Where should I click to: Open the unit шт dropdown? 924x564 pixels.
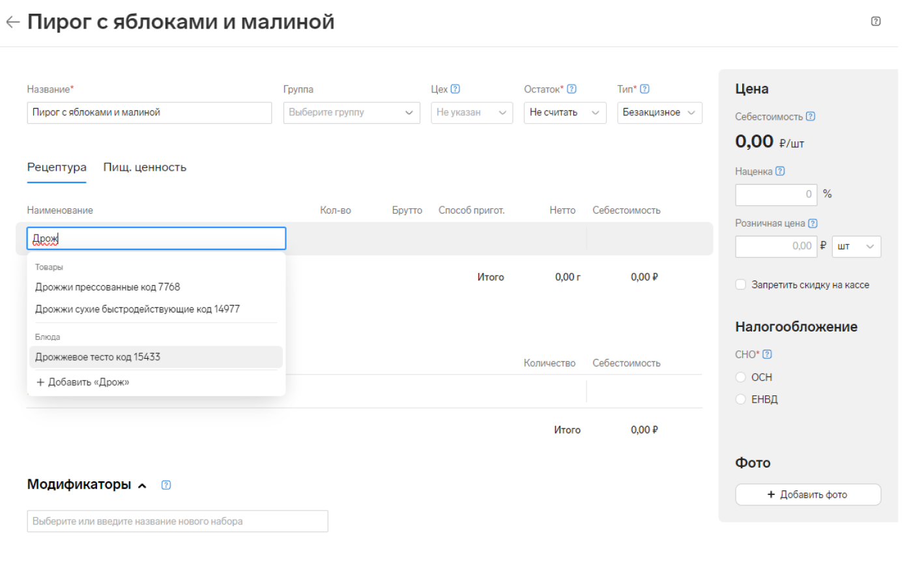click(x=856, y=247)
